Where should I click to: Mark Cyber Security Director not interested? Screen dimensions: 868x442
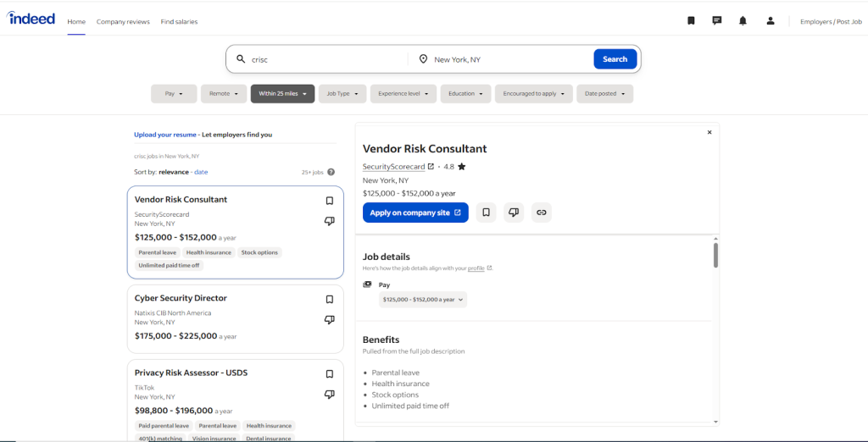tap(330, 320)
